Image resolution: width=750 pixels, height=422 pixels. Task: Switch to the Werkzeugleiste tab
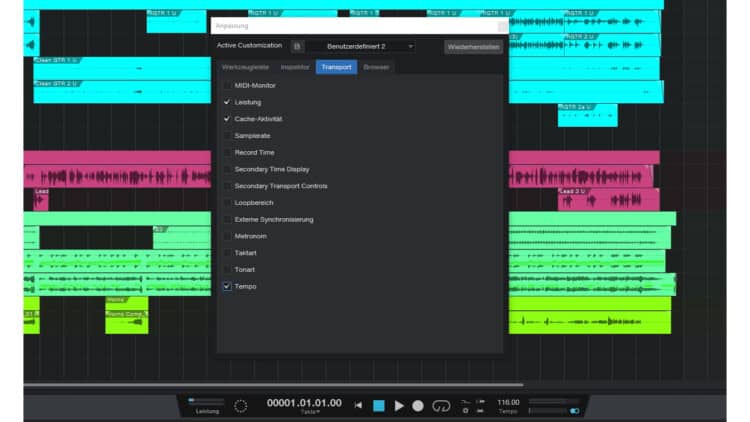click(x=245, y=67)
